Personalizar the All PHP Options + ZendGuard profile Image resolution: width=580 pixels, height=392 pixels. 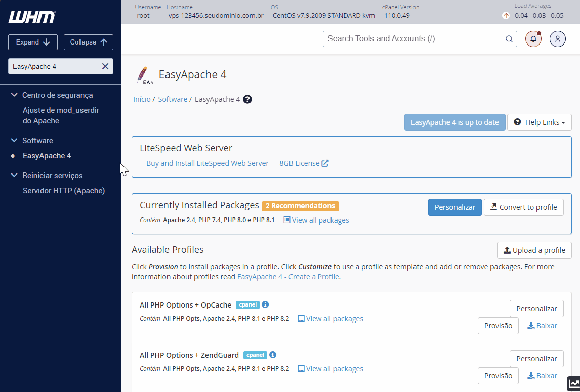[x=536, y=359]
